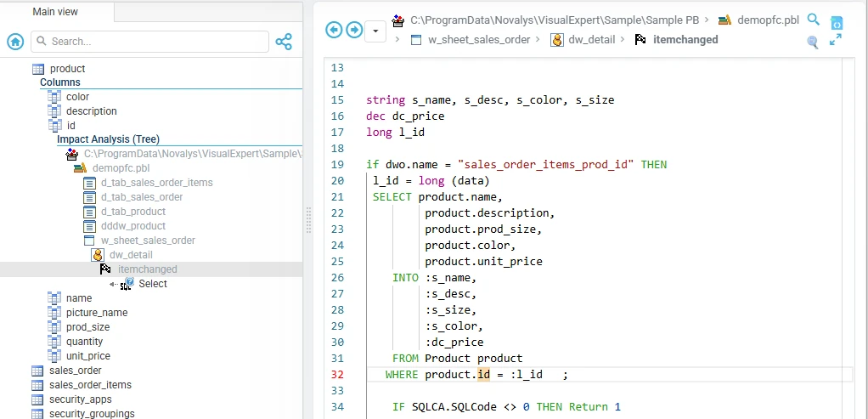This screenshot has width=868, height=419.
Task: Click the books icon before demopfc.pbl breadcrumb
Action: (724, 20)
